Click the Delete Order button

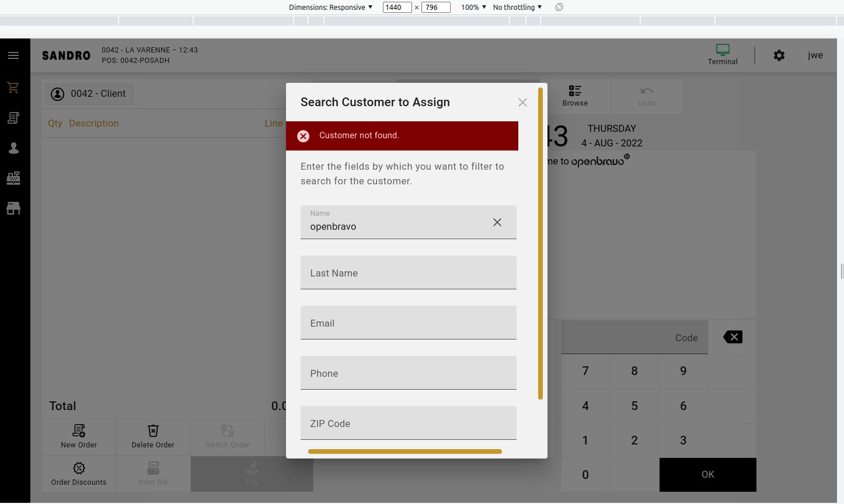click(x=153, y=436)
